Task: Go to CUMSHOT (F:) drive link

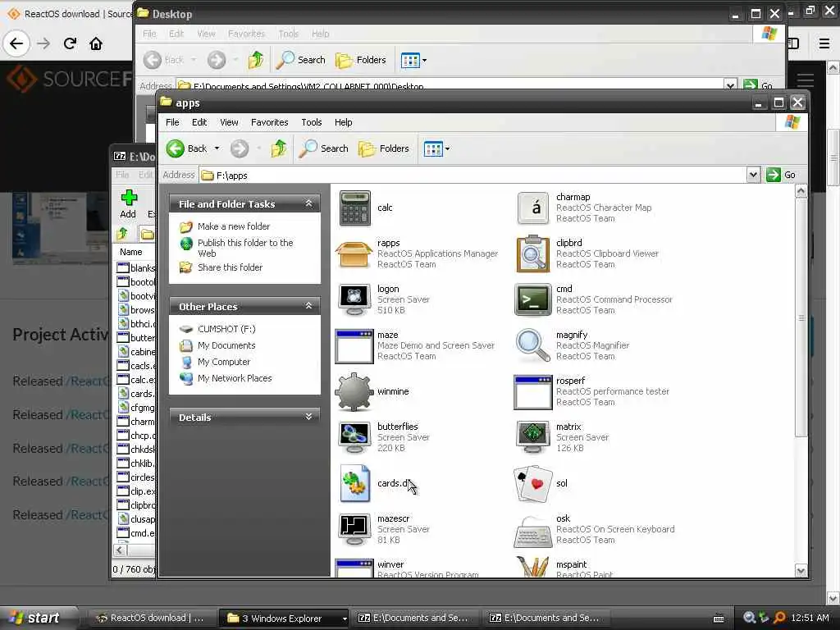Action: 226,329
